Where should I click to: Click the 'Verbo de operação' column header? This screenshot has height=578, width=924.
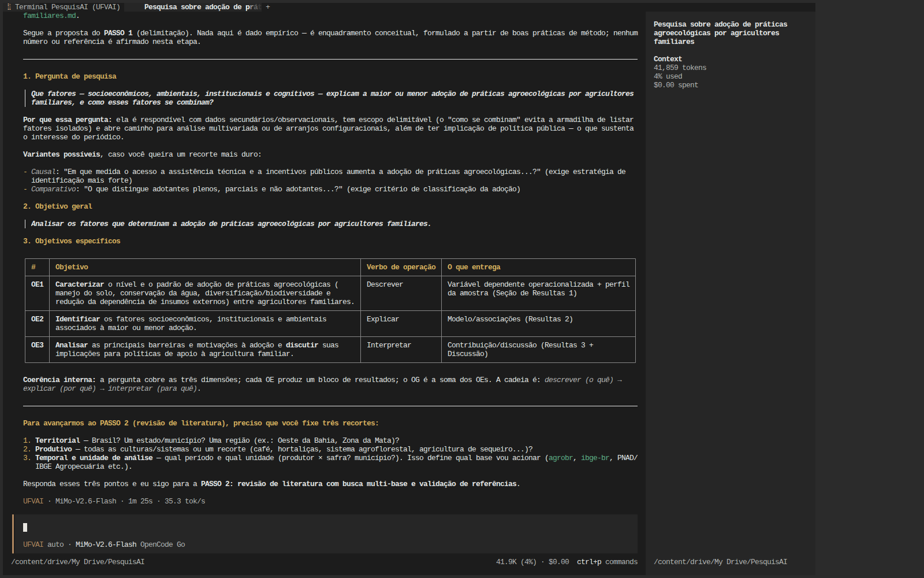click(401, 267)
